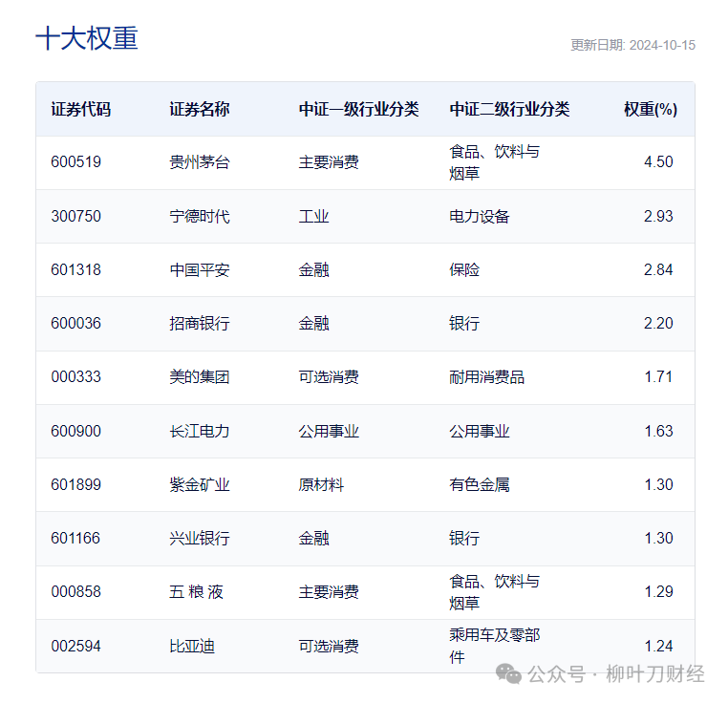Select stock code 000858

(76, 591)
